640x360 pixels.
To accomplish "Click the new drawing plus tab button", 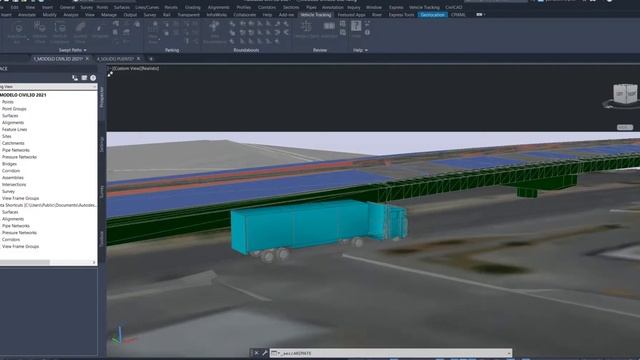I will click(151, 59).
